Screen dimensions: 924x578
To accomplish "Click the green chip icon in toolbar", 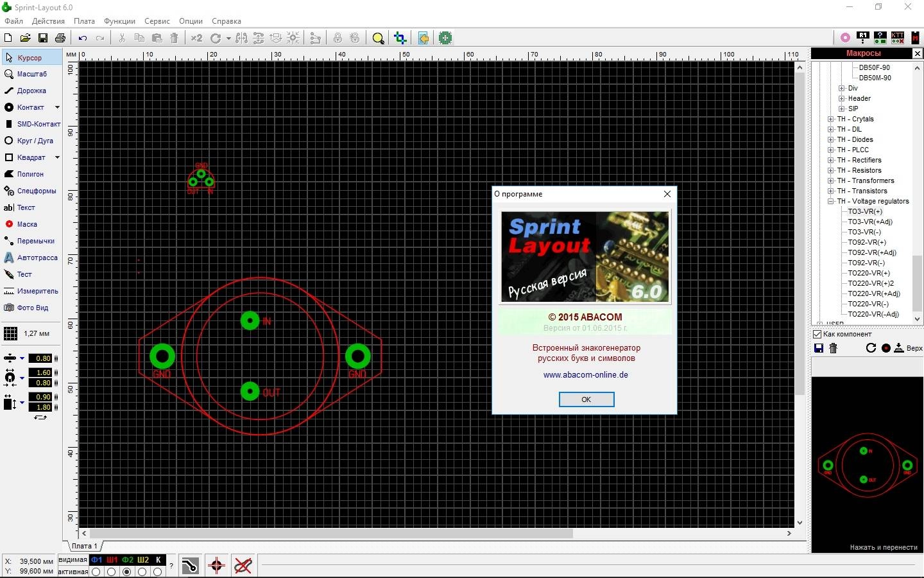I will [x=445, y=38].
